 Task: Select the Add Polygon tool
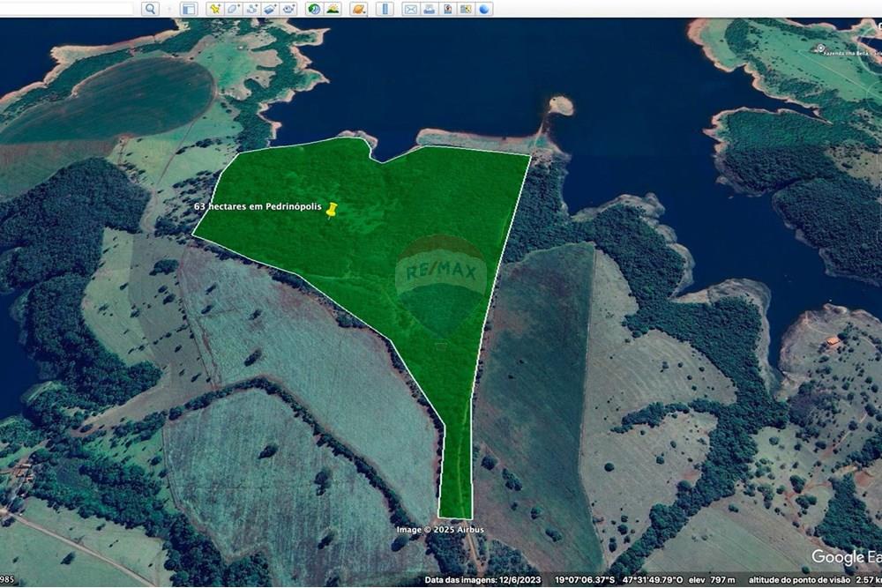tap(233, 9)
